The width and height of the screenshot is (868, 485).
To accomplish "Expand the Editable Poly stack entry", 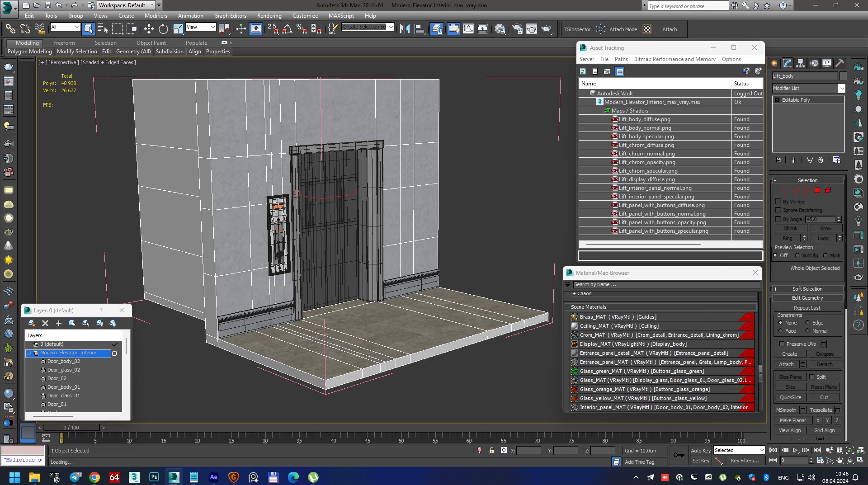I will pyautogui.click(x=777, y=100).
